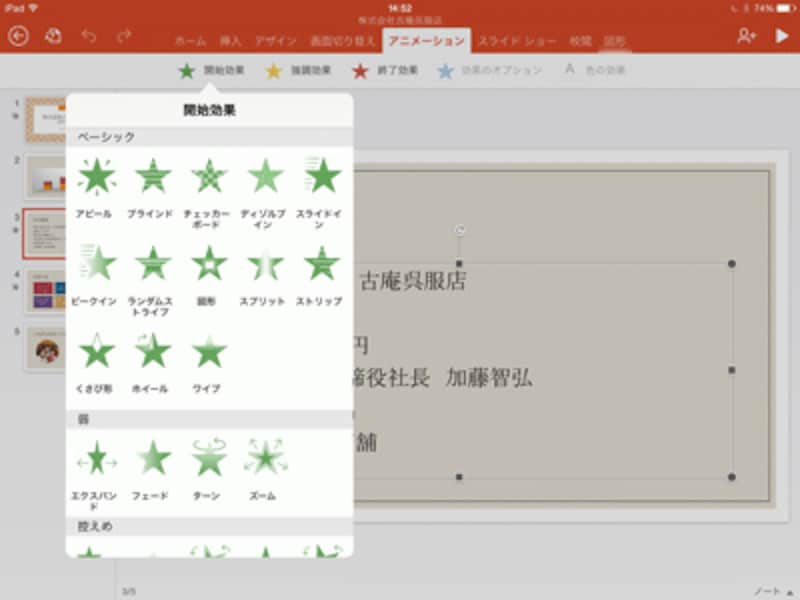Apply the ワイプ effect

click(208, 363)
